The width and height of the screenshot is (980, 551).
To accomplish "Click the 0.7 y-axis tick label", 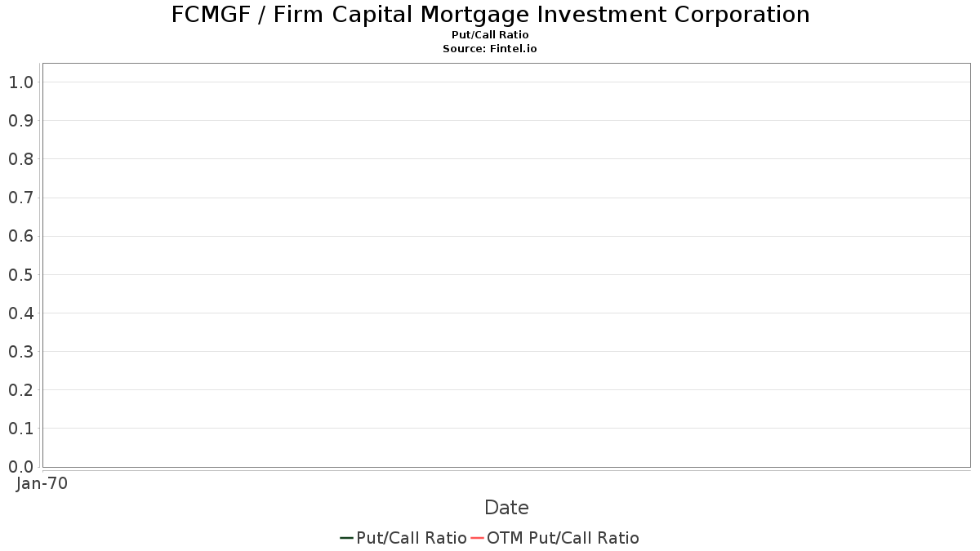I will click(21, 198).
